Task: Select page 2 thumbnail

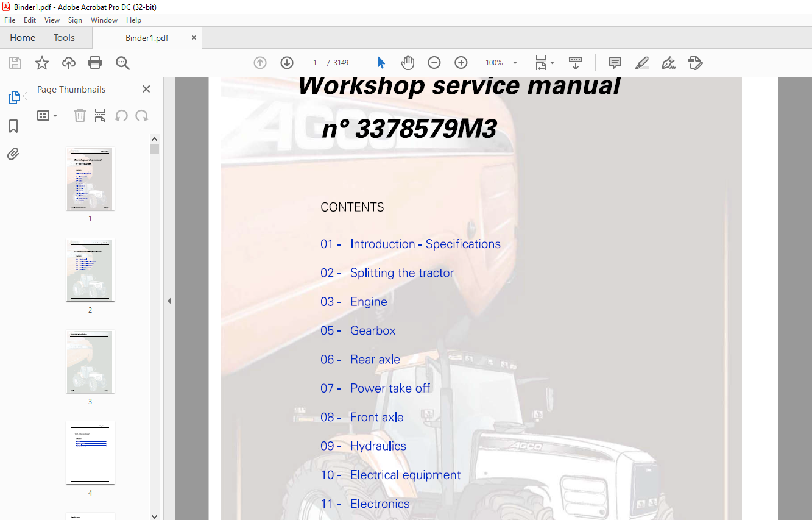Action: pyautogui.click(x=90, y=270)
